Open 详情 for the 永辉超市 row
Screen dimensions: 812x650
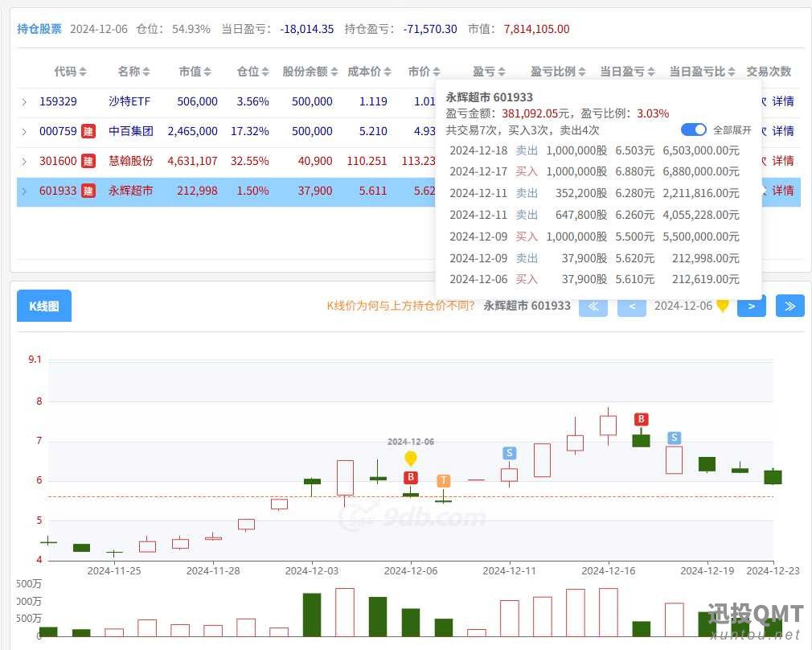click(x=782, y=191)
